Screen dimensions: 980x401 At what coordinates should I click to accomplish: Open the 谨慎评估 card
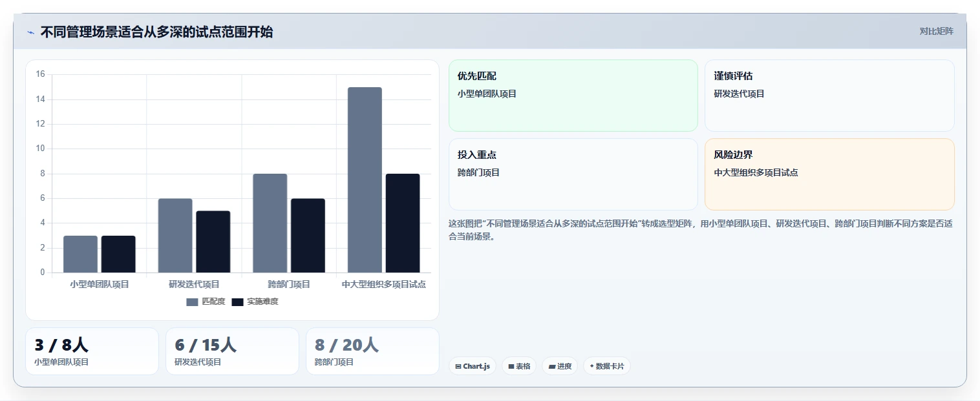(x=829, y=96)
